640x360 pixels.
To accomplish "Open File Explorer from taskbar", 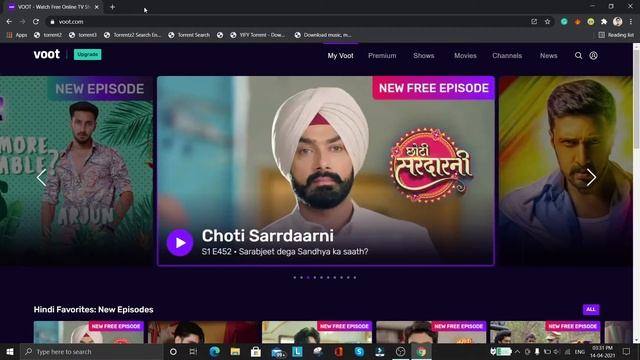I will 235,351.
